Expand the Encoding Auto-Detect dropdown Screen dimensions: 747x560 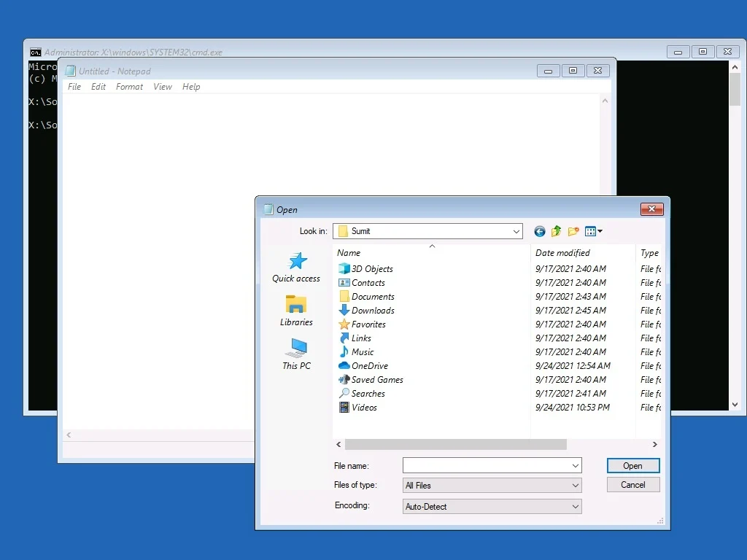click(x=492, y=507)
